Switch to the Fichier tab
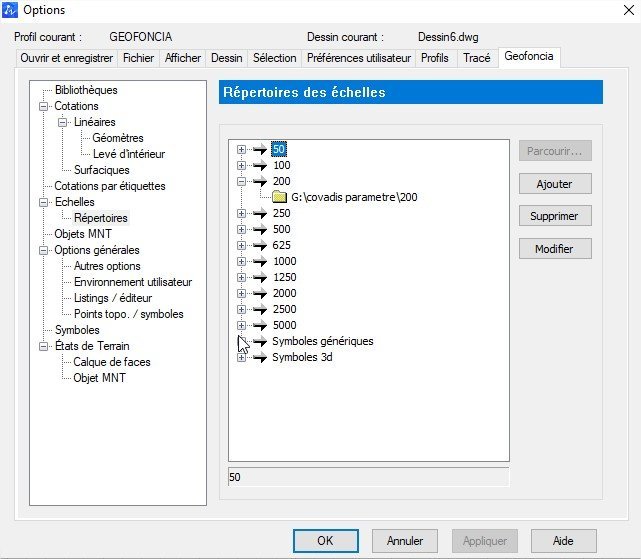Viewport: 641px width, 559px height. pos(138,58)
